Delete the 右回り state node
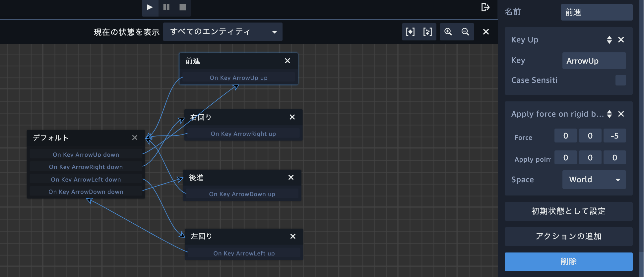Image resolution: width=644 pixels, height=277 pixels. (x=292, y=117)
